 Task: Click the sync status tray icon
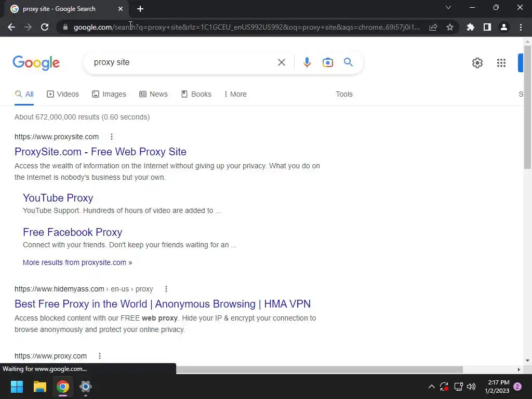coord(444,387)
